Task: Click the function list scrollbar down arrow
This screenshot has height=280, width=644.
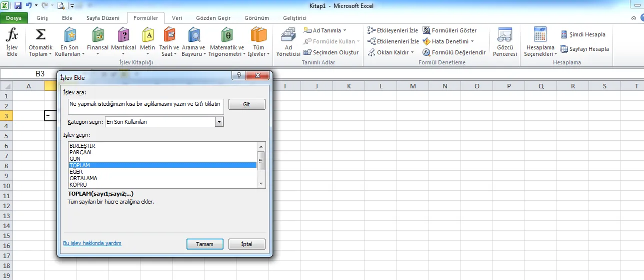Action: click(260, 184)
